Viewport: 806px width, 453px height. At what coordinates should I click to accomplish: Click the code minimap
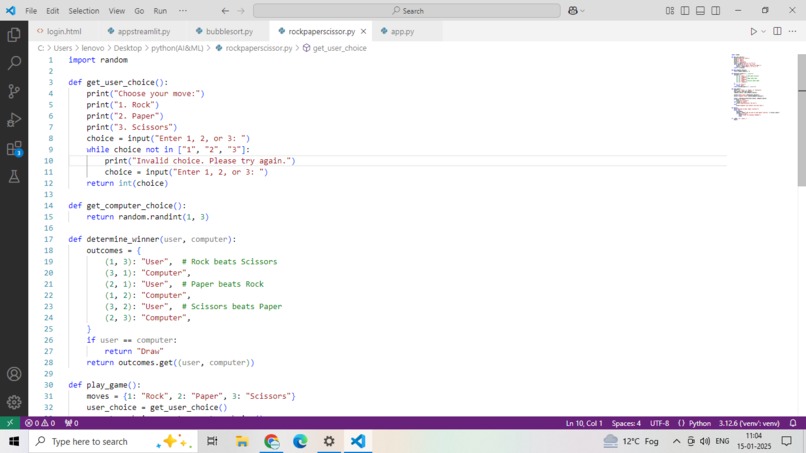(x=754, y=86)
